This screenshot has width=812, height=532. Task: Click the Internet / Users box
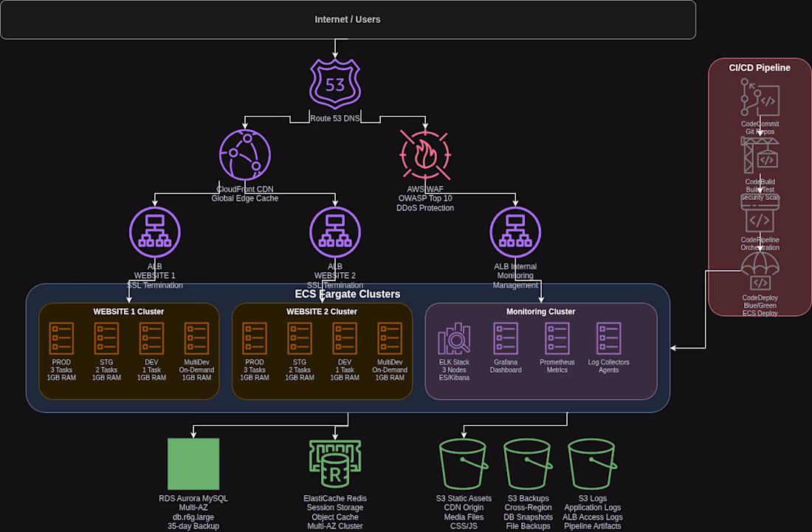coord(348,20)
